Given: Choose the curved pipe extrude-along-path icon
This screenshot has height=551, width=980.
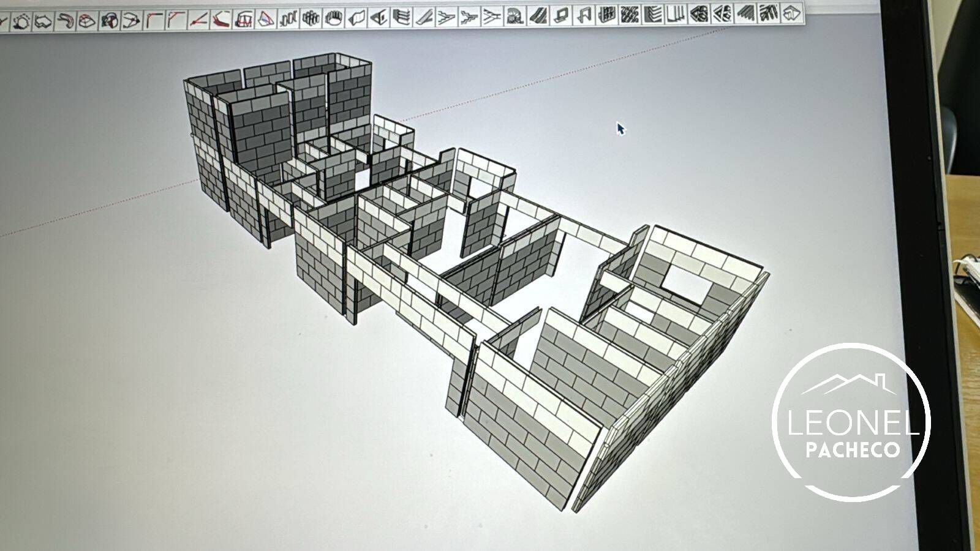Looking at the screenshot, I should point(66,21).
